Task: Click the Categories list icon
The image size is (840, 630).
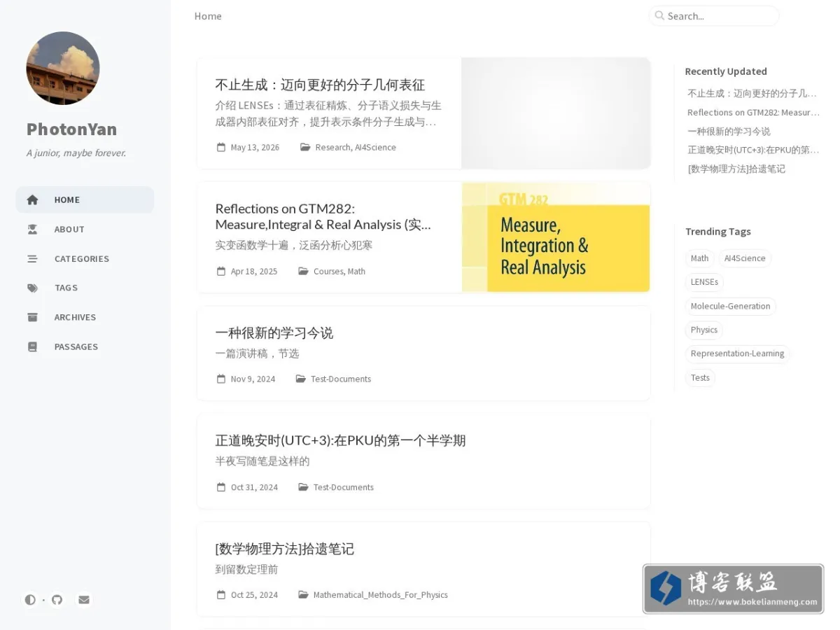Action: (x=32, y=258)
